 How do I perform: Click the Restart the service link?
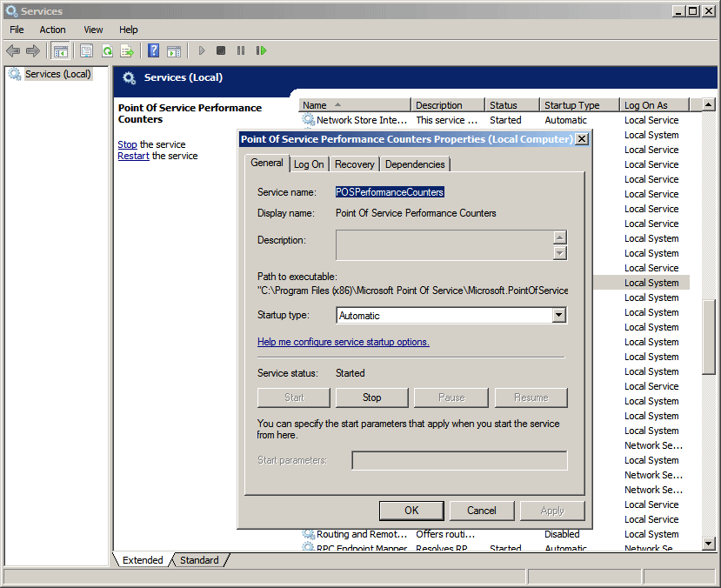(x=133, y=157)
